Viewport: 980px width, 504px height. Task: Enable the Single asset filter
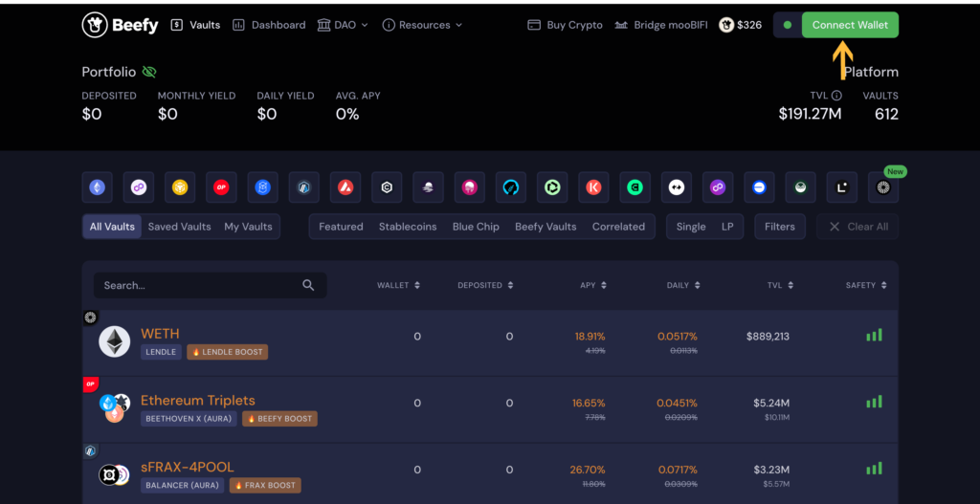[x=691, y=227]
